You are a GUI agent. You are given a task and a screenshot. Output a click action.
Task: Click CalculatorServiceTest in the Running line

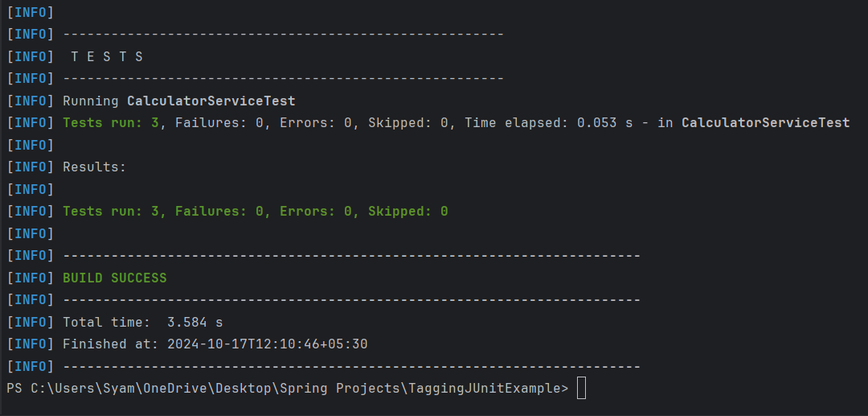click(x=211, y=101)
